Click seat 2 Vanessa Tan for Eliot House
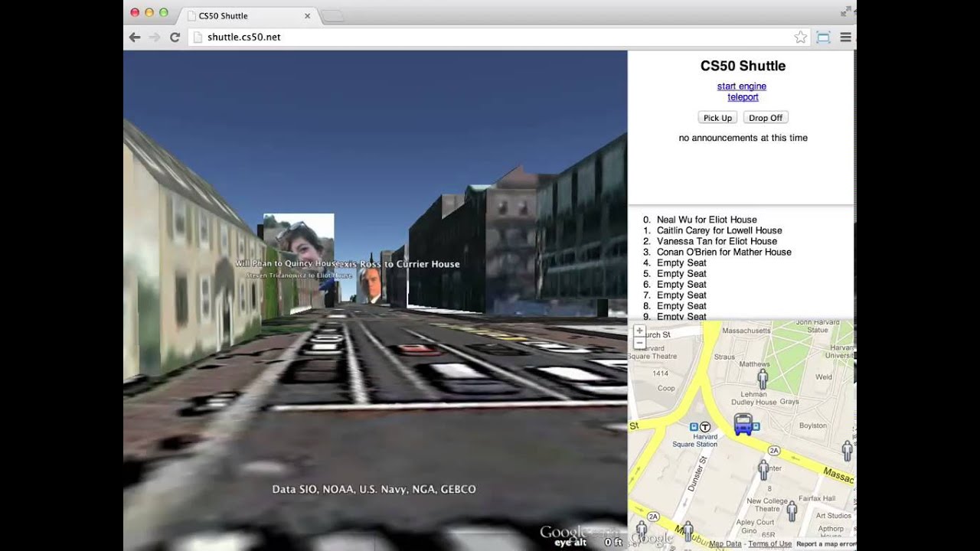Viewport: 980px width, 551px height. tap(717, 241)
